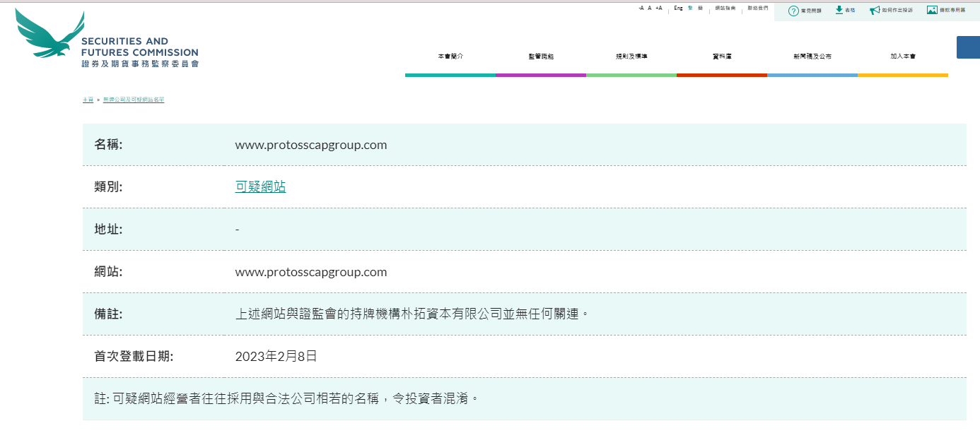980x433 pixels.
Task: Open the 網站指南 sitemap link
Action: click(725, 8)
